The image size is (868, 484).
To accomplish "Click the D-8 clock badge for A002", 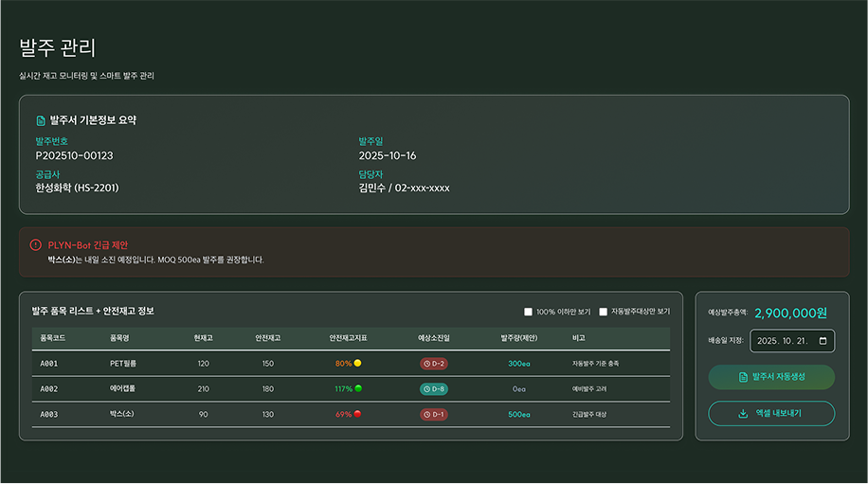I will click(x=435, y=389).
